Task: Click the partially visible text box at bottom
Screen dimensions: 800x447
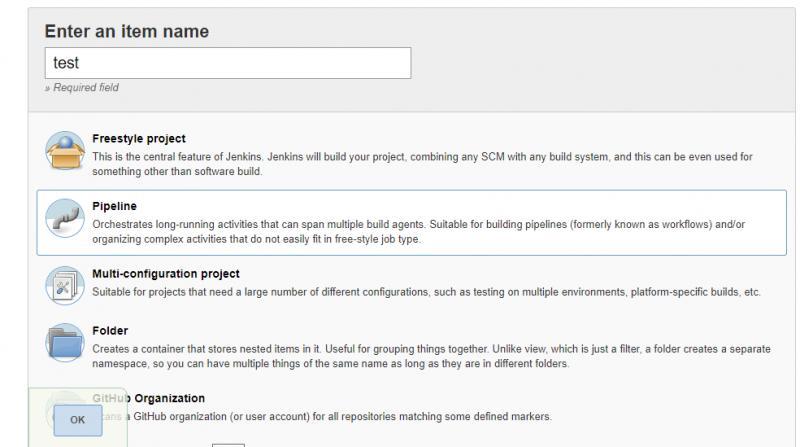Action: [x=228, y=445]
